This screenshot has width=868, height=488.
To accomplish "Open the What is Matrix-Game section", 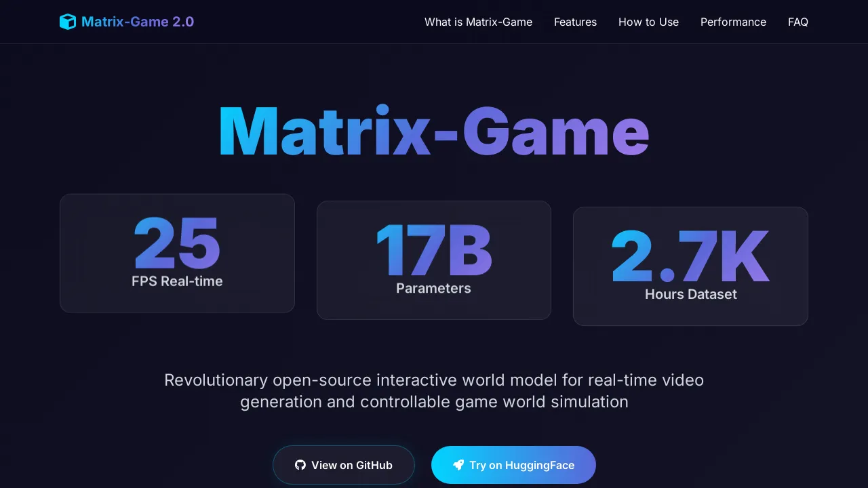I will tap(478, 22).
